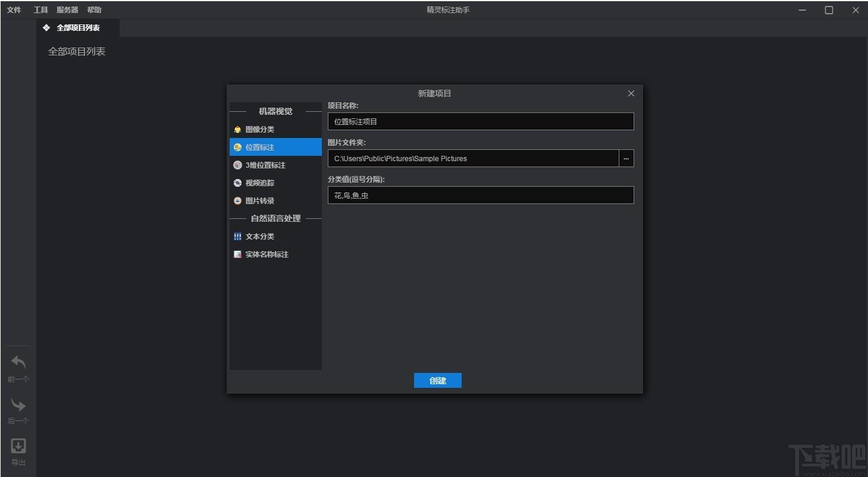
Task: Select the 图像分类 project type icon
Action: coord(238,130)
